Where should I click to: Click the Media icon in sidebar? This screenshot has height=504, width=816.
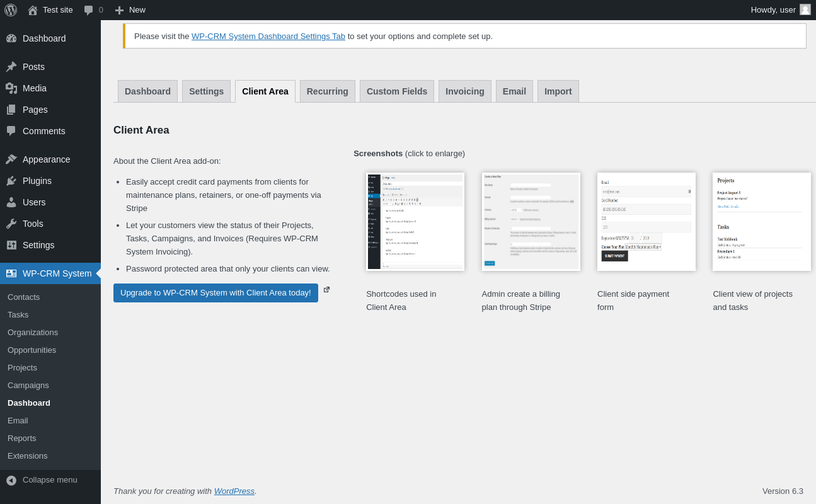(11, 88)
